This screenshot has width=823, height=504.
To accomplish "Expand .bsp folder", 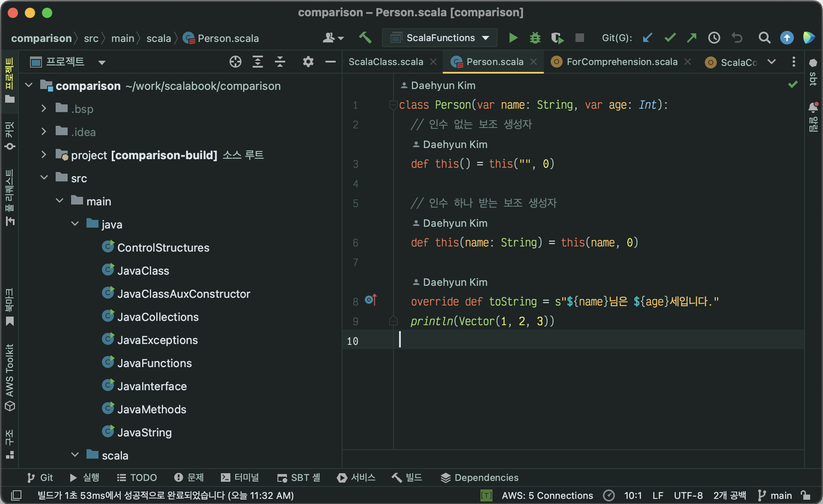I will click(44, 108).
